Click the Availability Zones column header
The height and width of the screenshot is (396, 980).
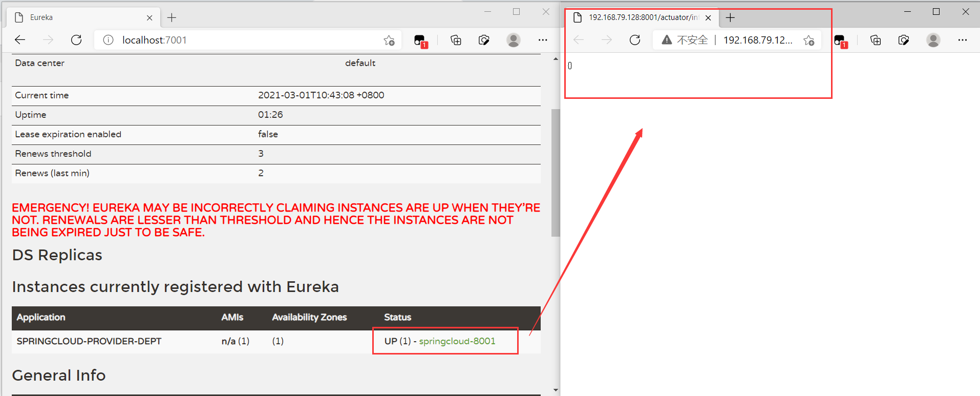coord(309,317)
